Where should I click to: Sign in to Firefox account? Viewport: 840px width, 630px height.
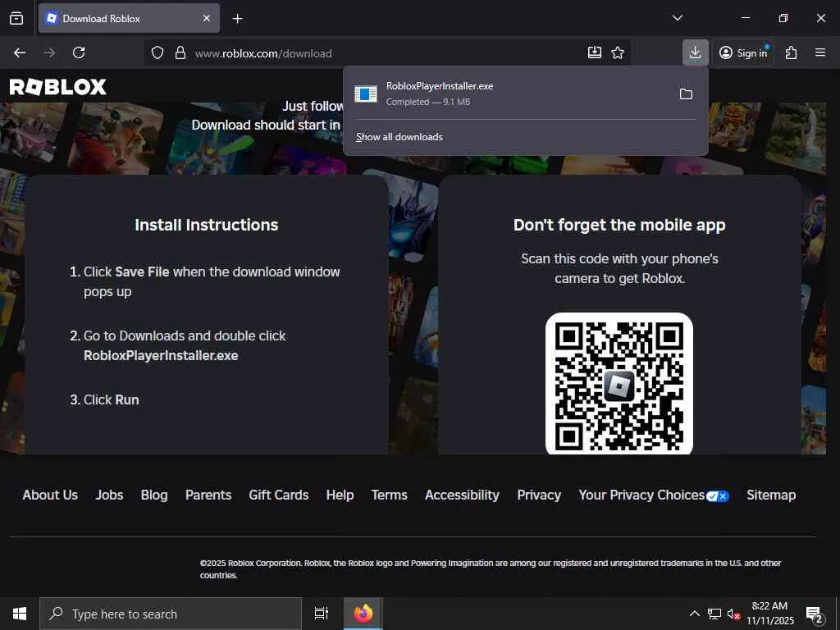tap(743, 52)
